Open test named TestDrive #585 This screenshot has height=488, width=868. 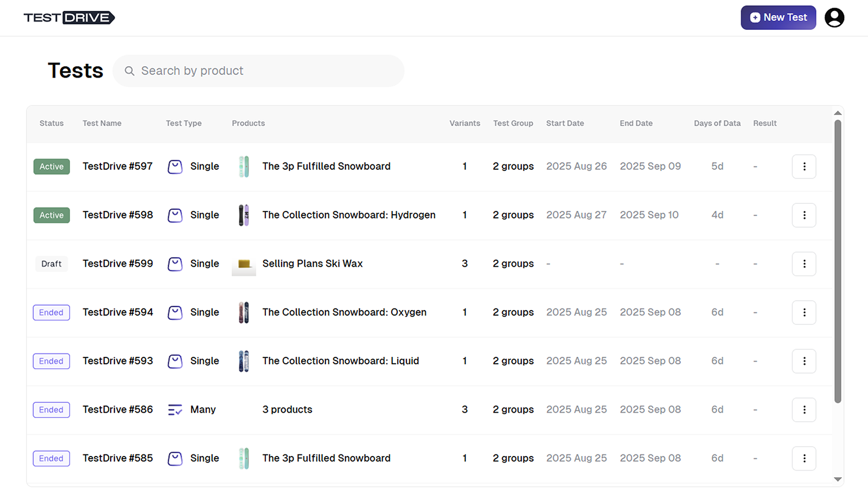(x=118, y=458)
